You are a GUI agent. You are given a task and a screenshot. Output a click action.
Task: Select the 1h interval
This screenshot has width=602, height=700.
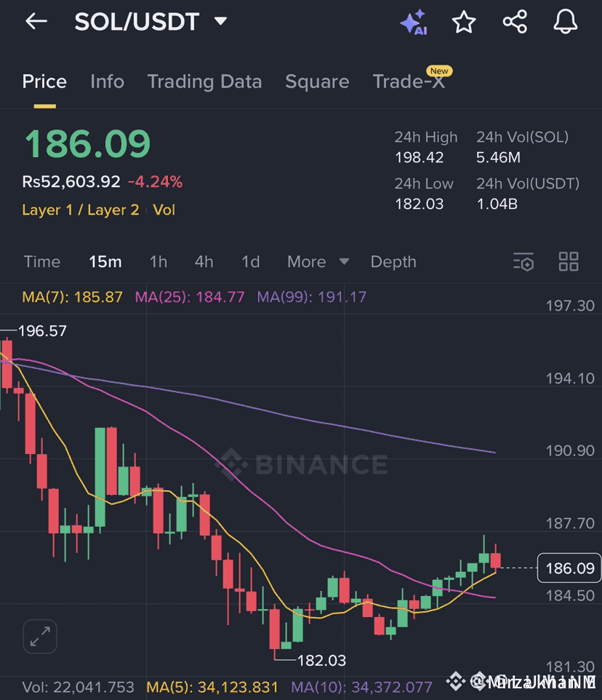[x=158, y=262]
